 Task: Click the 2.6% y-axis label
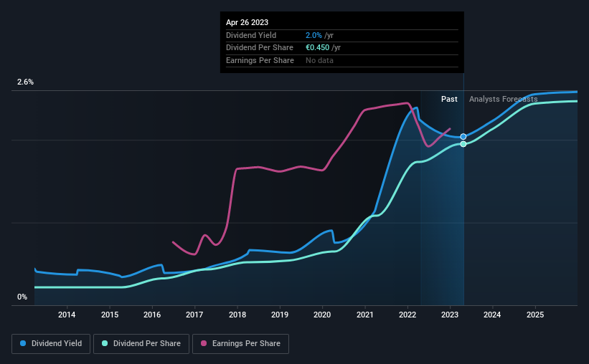(25, 82)
